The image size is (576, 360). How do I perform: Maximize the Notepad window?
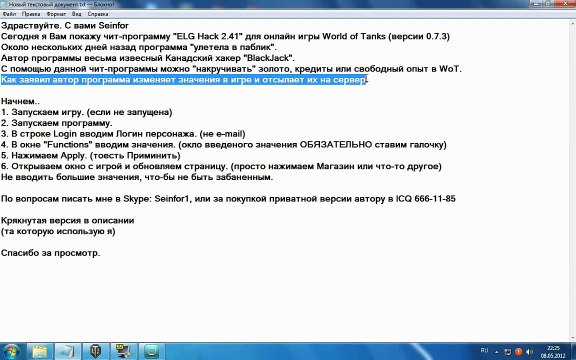click(549, 3)
